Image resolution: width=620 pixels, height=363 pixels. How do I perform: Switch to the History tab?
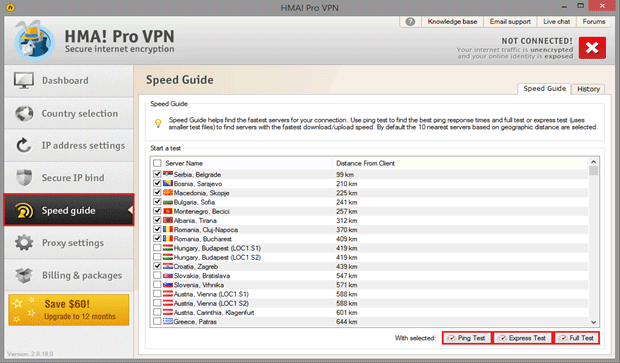[588, 89]
